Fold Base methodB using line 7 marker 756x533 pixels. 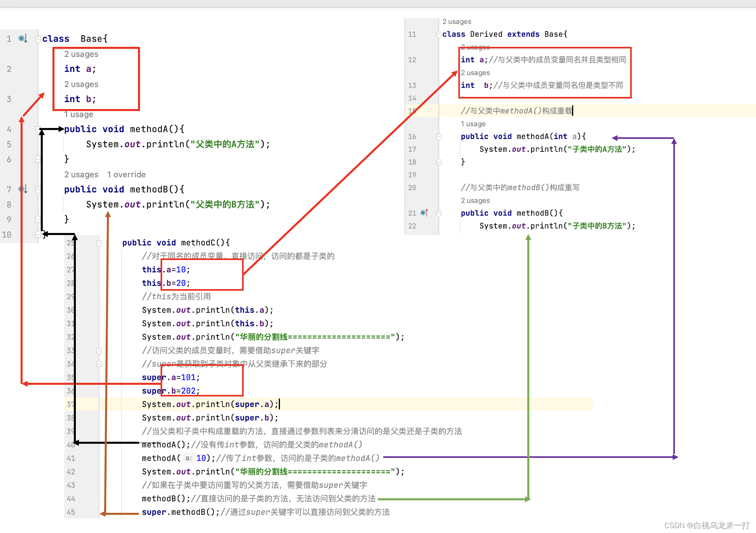38,189
